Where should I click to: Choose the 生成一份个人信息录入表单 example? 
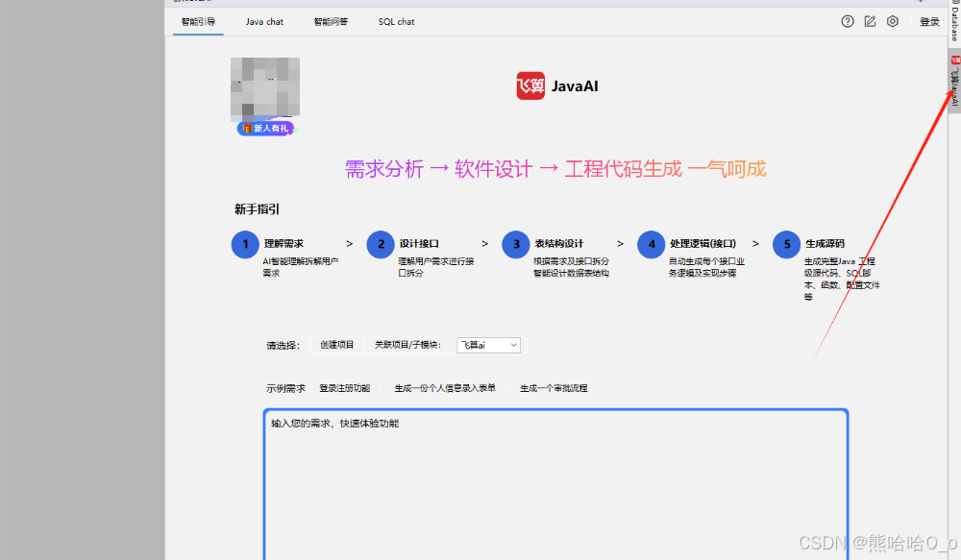coord(445,388)
